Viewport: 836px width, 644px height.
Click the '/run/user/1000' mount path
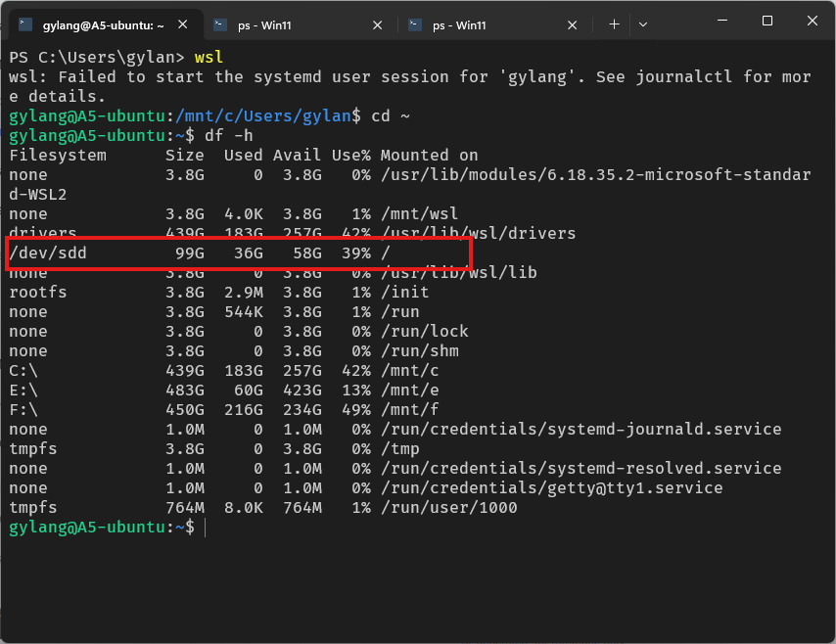point(449,508)
